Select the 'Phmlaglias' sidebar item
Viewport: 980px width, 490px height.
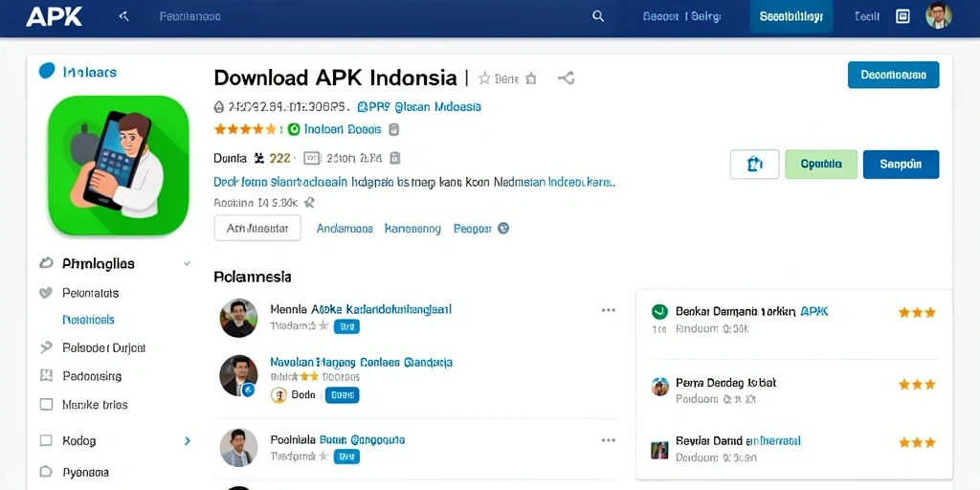(x=99, y=264)
